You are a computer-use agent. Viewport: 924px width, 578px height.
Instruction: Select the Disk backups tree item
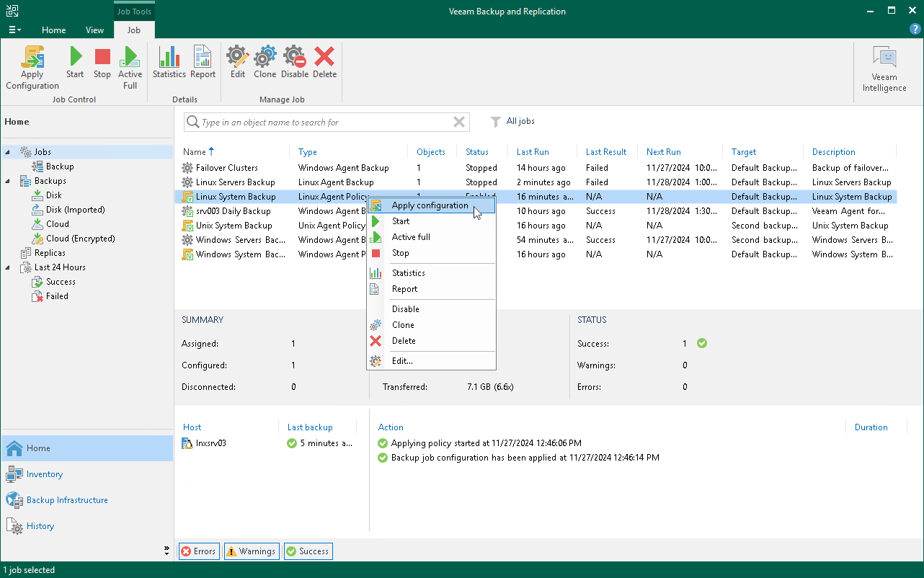click(x=54, y=195)
